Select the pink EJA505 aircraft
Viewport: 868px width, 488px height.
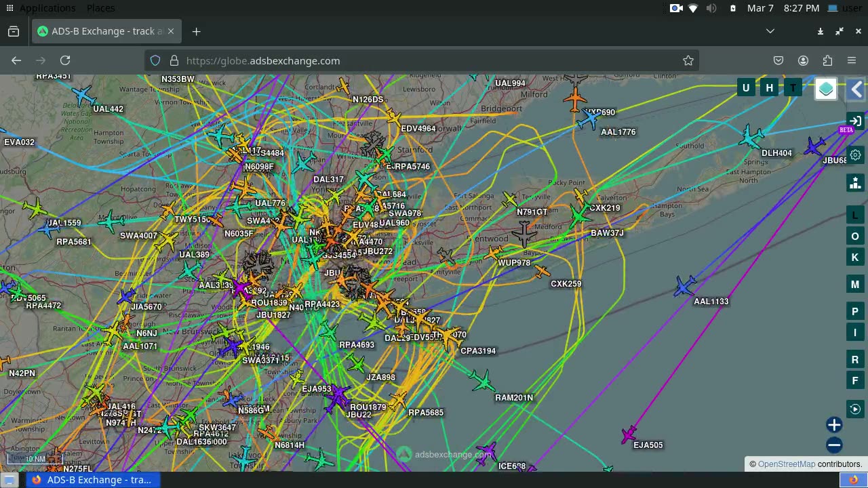coord(628,434)
